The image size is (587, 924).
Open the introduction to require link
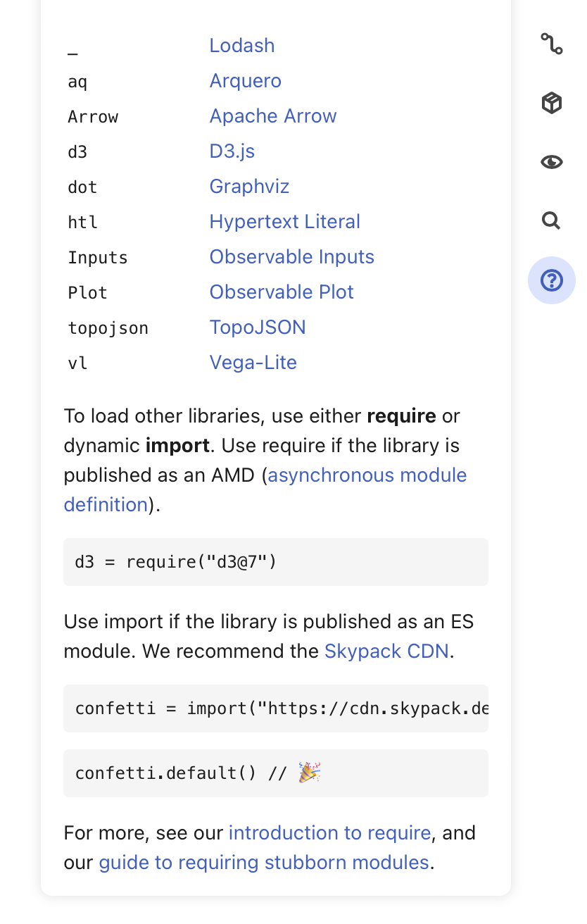[x=329, y=833]
